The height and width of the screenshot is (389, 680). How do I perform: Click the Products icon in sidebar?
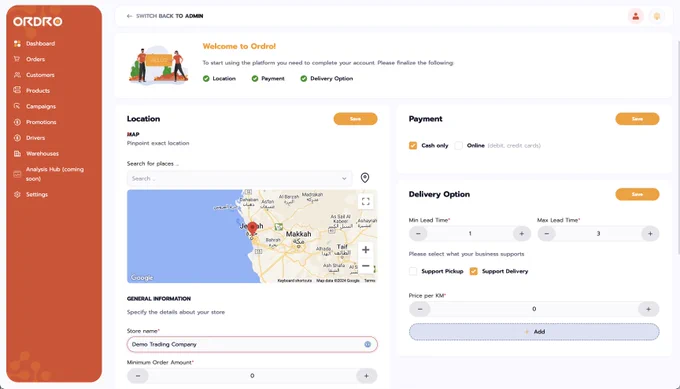[17, 90]
